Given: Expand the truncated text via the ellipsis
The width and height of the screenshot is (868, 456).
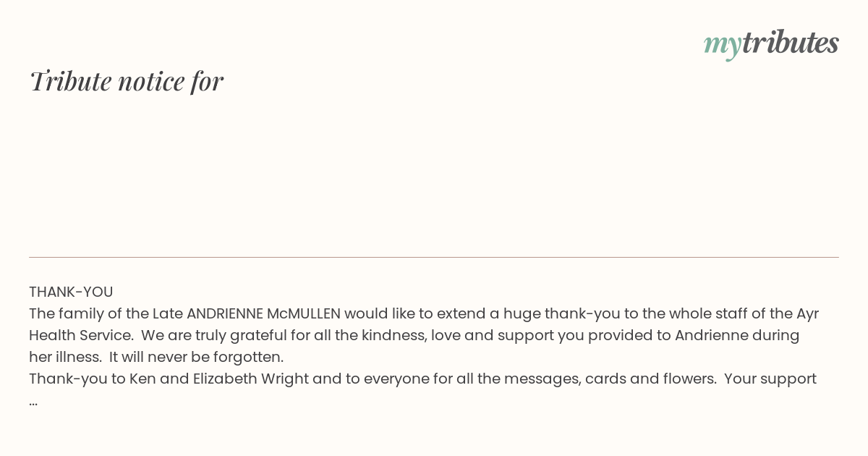Looking at the screenshot, I should click(x=33, y=400).
